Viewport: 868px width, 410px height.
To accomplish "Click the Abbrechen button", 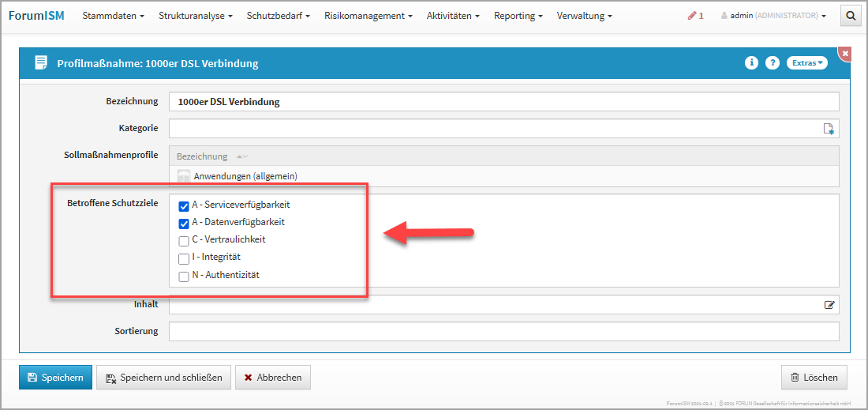I will click(x=273, y=378).
